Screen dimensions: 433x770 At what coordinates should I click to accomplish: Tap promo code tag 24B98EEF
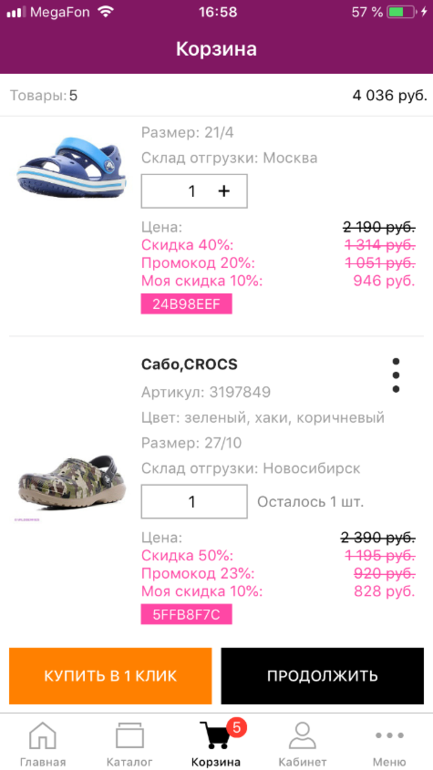point(187,304)
